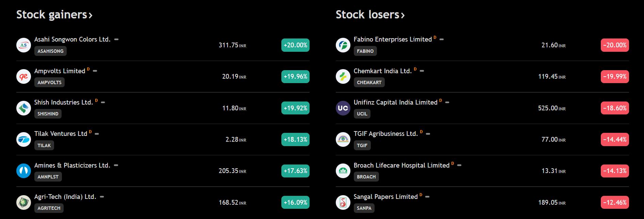Open the Broach Lifecare Hospital Limited link
Image resolution: width=644 pixels, height=219 pixels.
(x=401, y=166)
